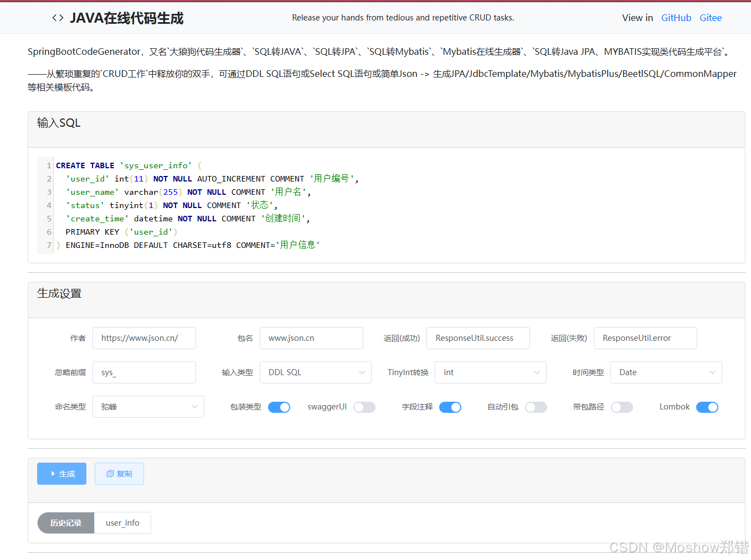Click the 生成设置 panel header
Viewport: 751px width, 560px height.
[386, 300]
